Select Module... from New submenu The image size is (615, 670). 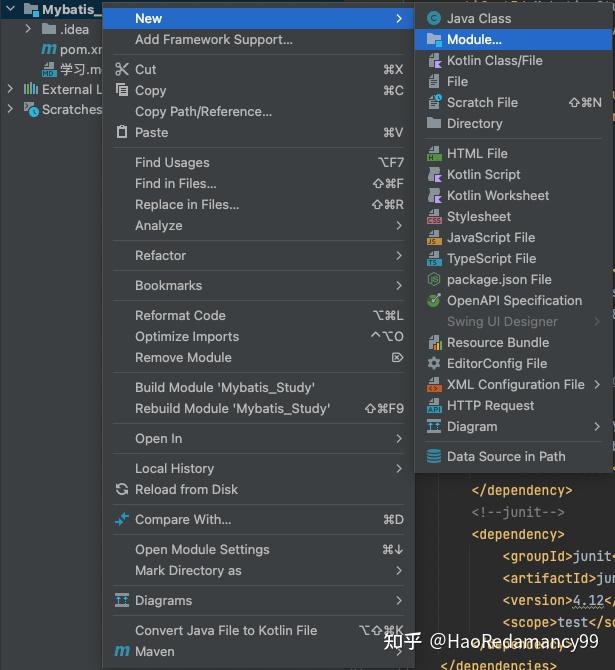click(x=474, y=40)
